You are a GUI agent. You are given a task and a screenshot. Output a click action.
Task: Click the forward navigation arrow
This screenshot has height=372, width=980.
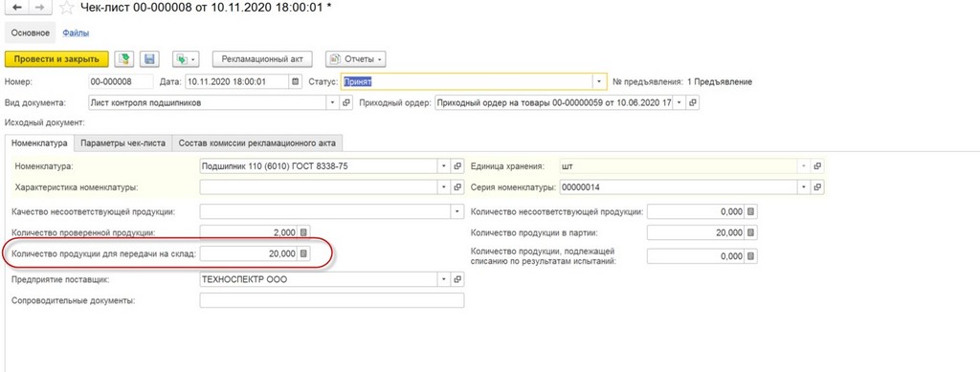point(40,8)
